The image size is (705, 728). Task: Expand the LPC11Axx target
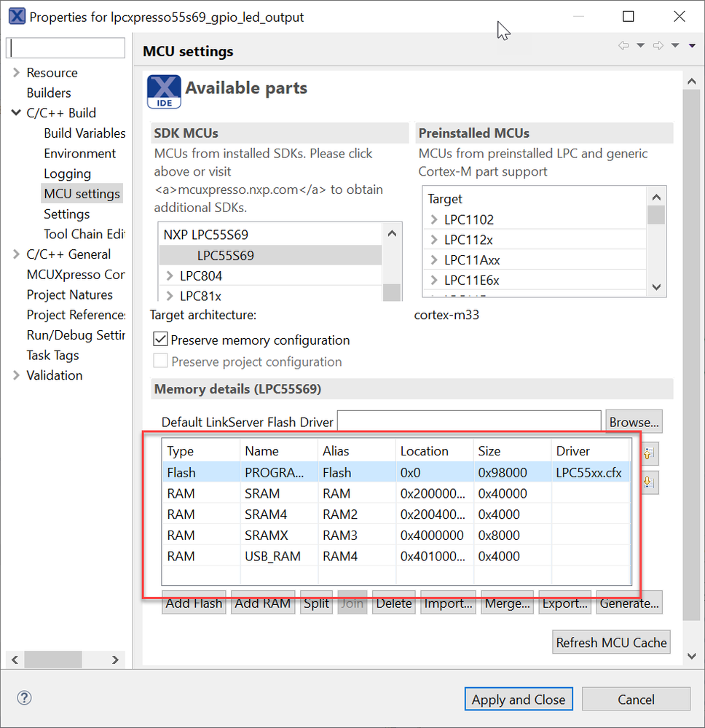pos(434,259)
